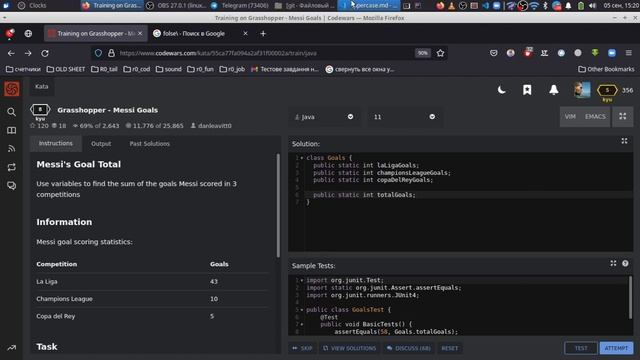
Task: Open the Pocket save icon
Action: 493,53
